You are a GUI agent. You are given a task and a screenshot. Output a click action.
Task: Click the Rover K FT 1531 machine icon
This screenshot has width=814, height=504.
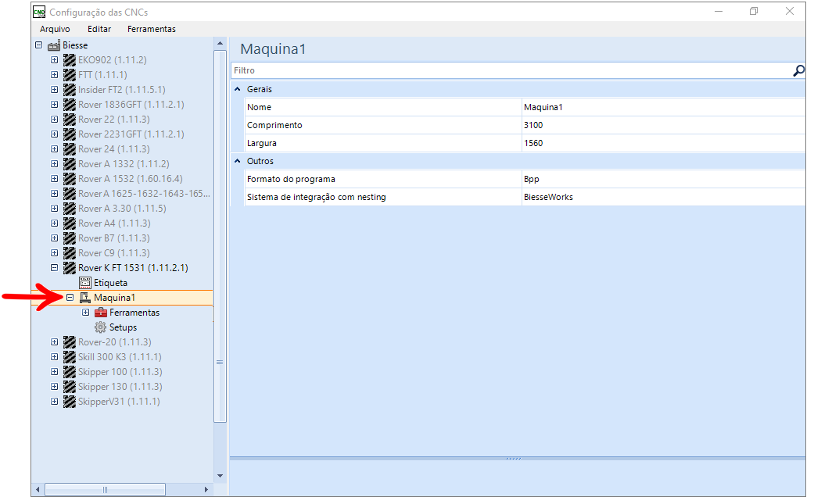tap(70, 268)
